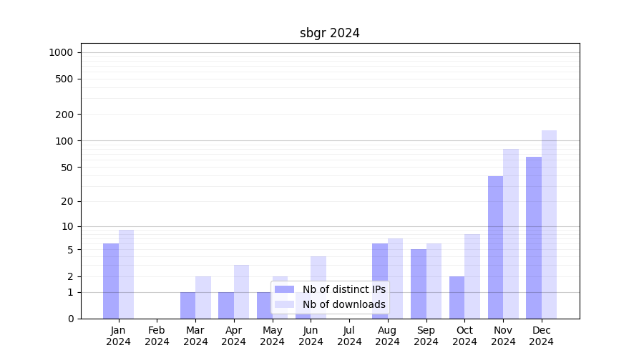Click the April 2024 downloads bar
The height and width of the screenshot is (358, 644).
click(x=242, y=291)
